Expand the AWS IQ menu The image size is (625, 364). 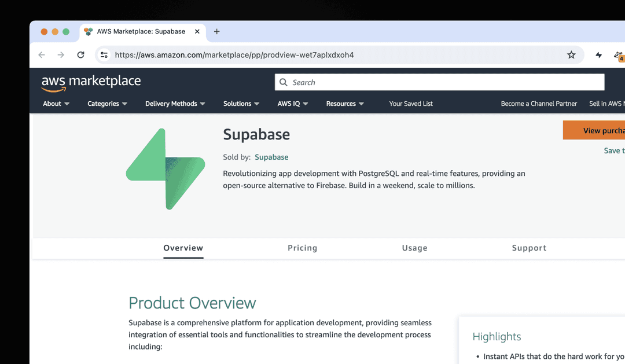(293, 104)
